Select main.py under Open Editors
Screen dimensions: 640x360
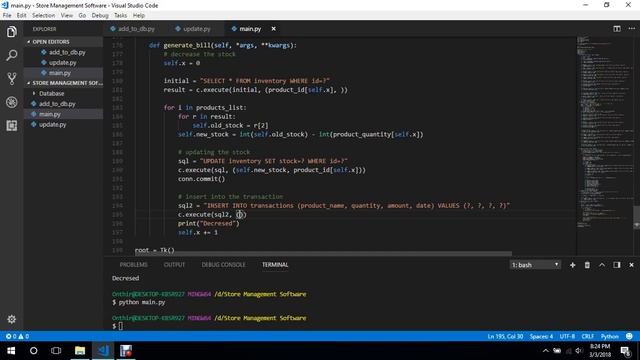click(63, 73)
